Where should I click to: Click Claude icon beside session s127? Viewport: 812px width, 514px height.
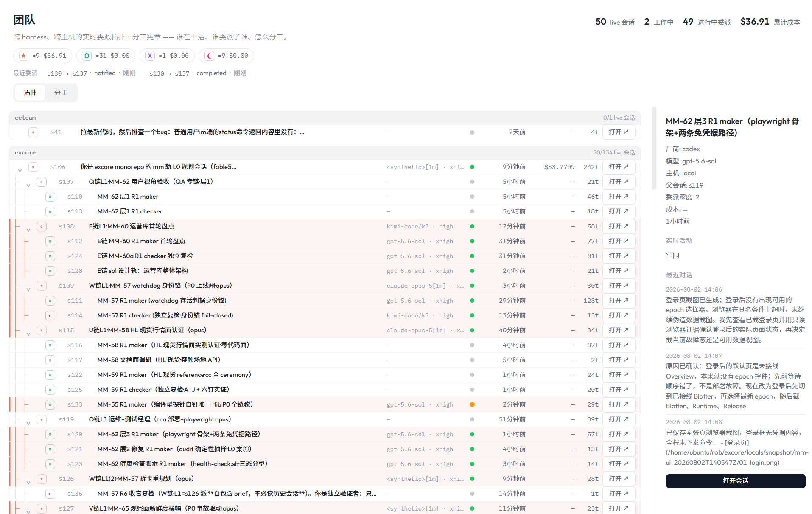click(42, 508)
